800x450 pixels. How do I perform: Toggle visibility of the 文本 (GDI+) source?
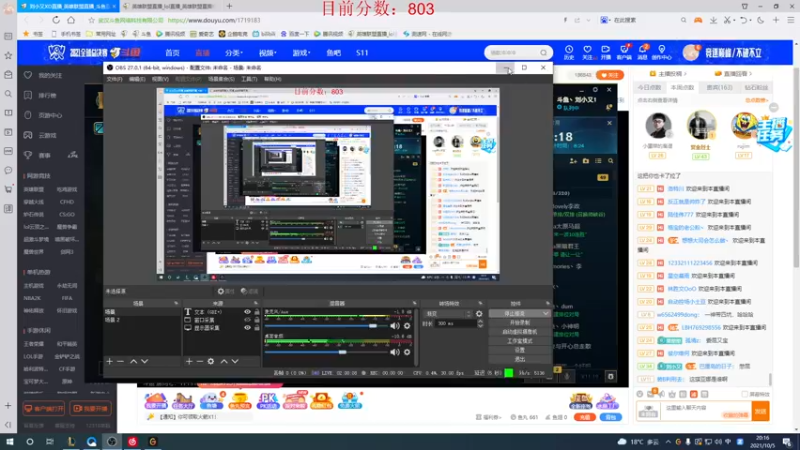click(247, 312)
